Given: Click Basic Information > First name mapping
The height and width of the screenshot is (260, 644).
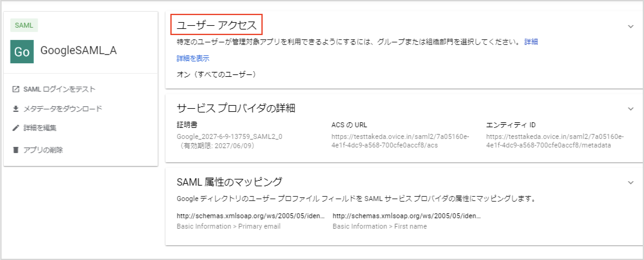Looking at the screenshot, I should (x=380, y=227).
